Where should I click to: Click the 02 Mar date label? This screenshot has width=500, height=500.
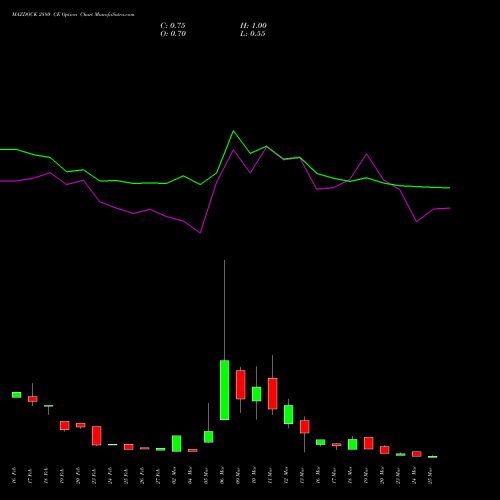[x=174, y=475]
